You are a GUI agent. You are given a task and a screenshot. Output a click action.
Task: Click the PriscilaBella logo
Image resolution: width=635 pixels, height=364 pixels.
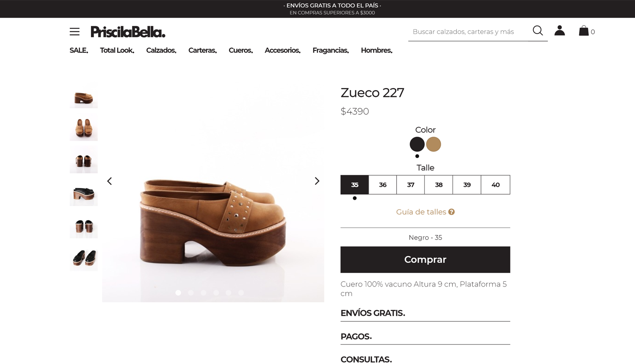pos(128,32)
